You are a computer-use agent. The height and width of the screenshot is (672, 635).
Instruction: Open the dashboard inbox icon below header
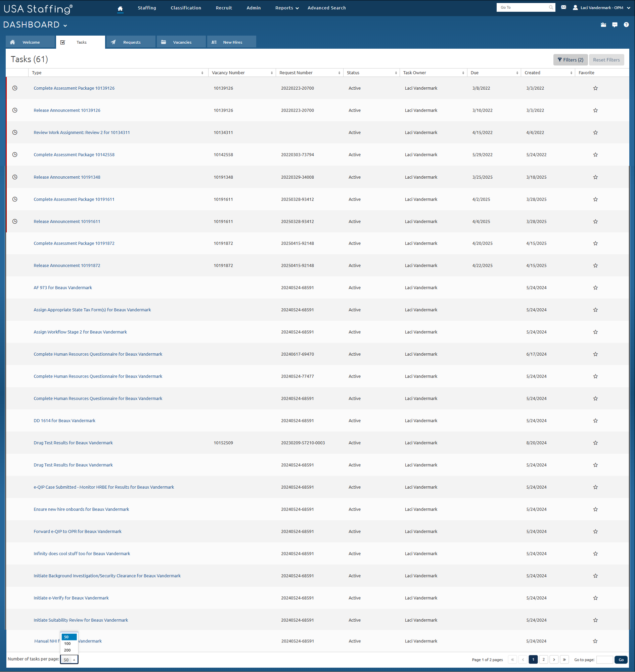[603, 25]
